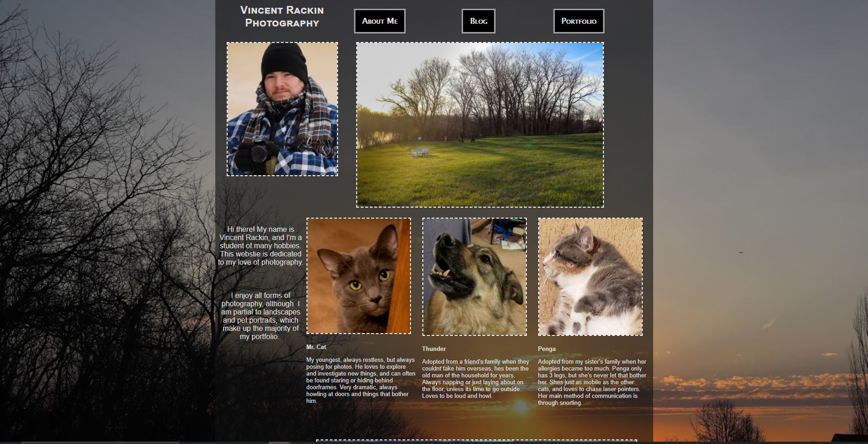The image size is (868, 444).
Task: Click the Penga heading
Action: pyautogui.click(x=546, y=349)
